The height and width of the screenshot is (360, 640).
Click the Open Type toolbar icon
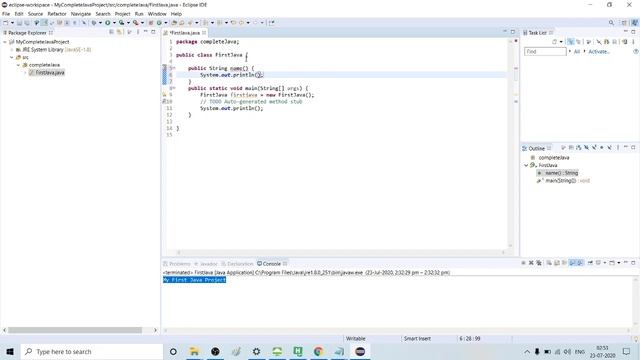[x=174, y=23]
